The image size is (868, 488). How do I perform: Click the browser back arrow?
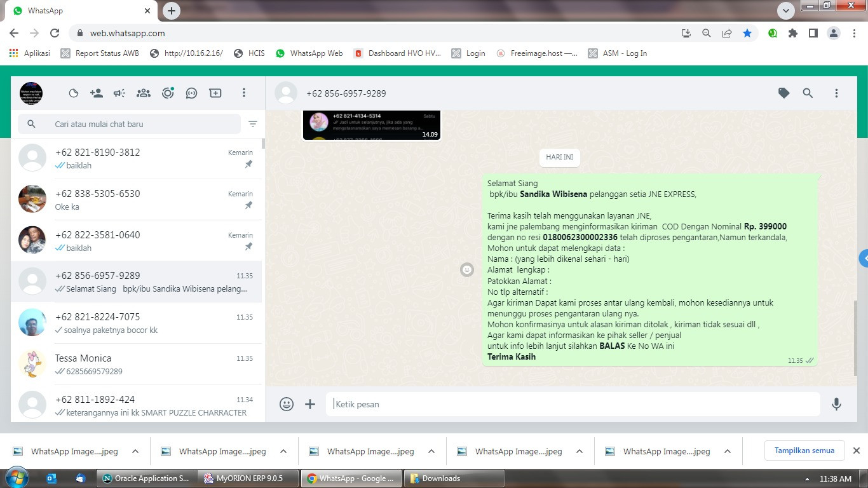click(14, 33)
